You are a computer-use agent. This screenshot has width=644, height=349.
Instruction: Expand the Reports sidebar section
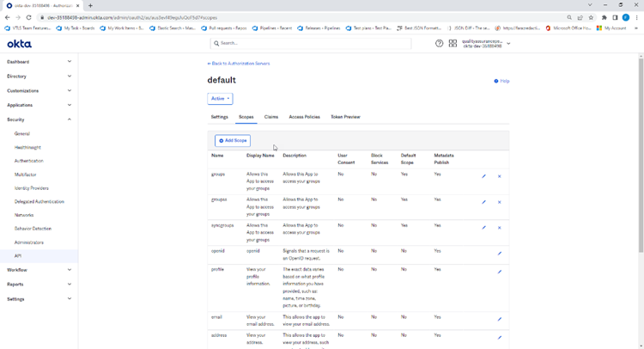(39, 284)
